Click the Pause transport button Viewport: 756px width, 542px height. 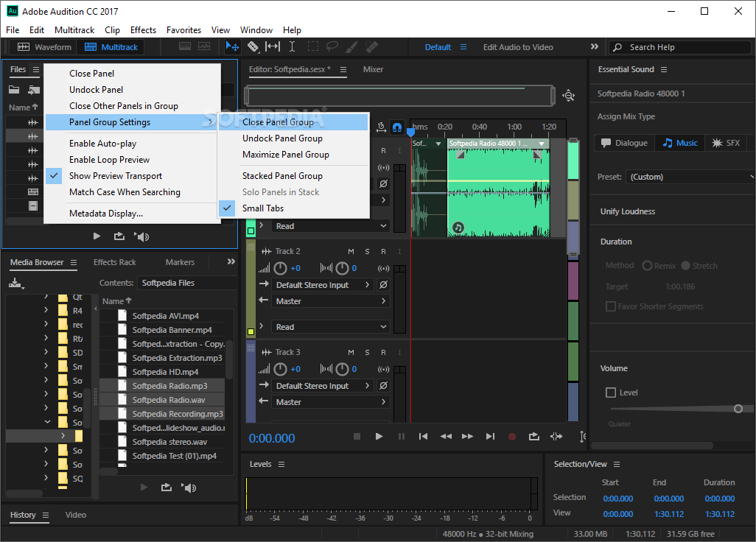pyautogui.click(x=401, y=437)
